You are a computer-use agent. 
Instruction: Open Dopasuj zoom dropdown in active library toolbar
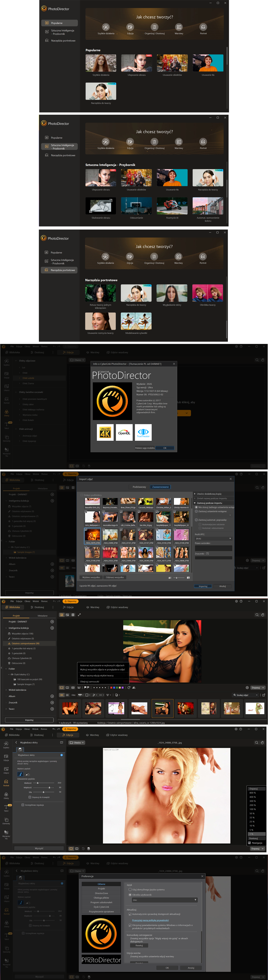[x=258, y=687]
